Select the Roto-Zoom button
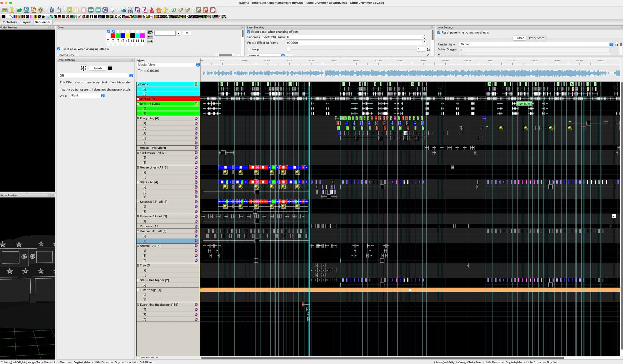Image resolution: width=623 pixels, height=364 pixels. coord(536,38)
